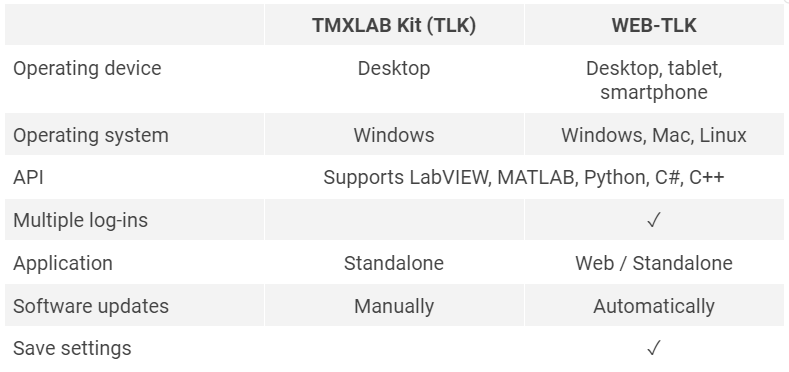Select the Automatically cell under WEB-TLK
789x372 pixels.
[x=654, y=306]
